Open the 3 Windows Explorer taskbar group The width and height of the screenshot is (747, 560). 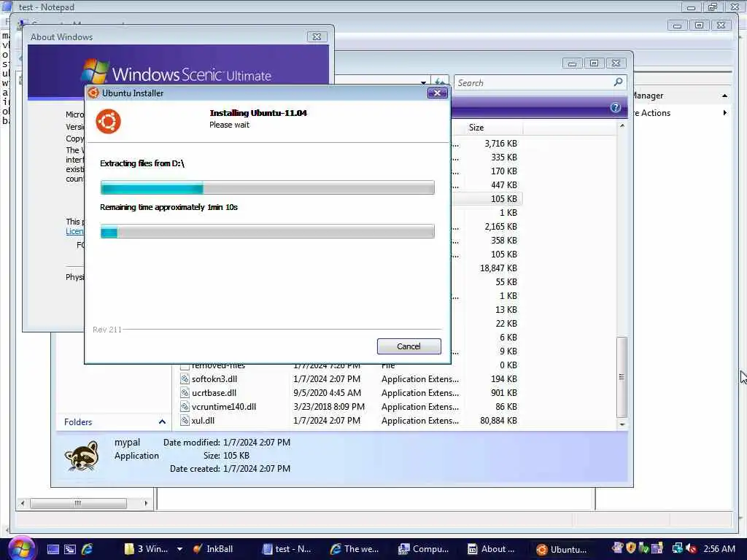click(x=146, y=549)
